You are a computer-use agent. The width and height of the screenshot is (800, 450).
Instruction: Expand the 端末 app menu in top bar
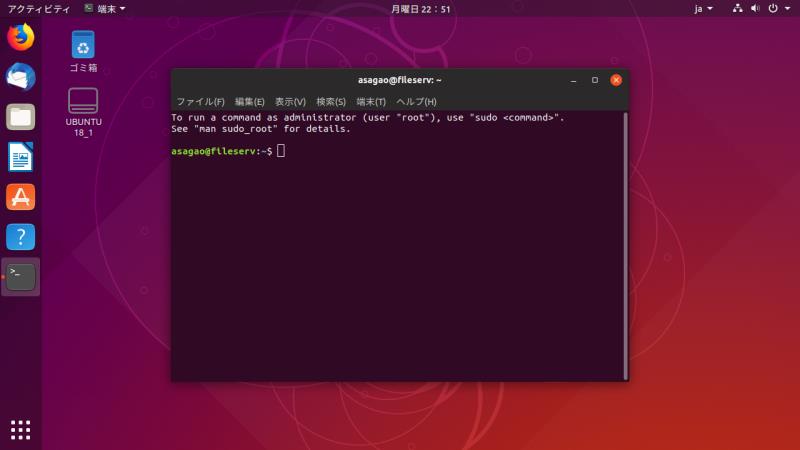tap(105, 9)
